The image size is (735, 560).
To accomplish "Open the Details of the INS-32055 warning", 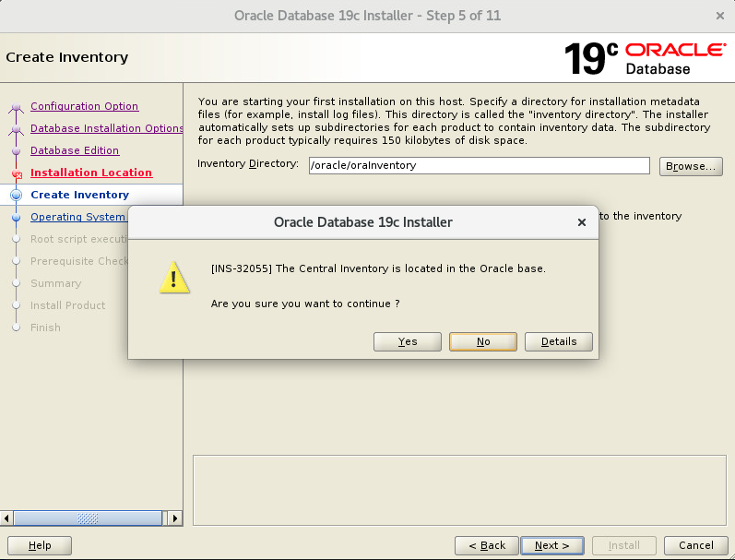I will (558, 341).
